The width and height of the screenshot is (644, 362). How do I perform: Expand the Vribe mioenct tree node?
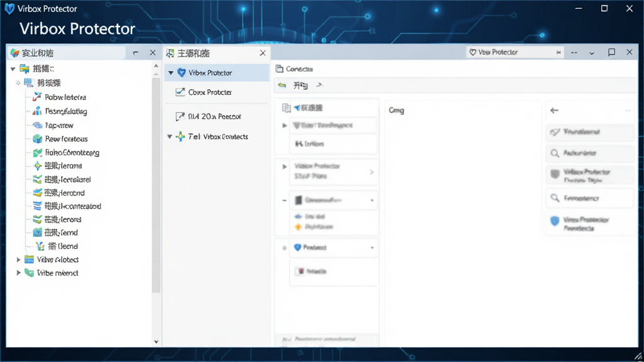(x=18, y=273)
